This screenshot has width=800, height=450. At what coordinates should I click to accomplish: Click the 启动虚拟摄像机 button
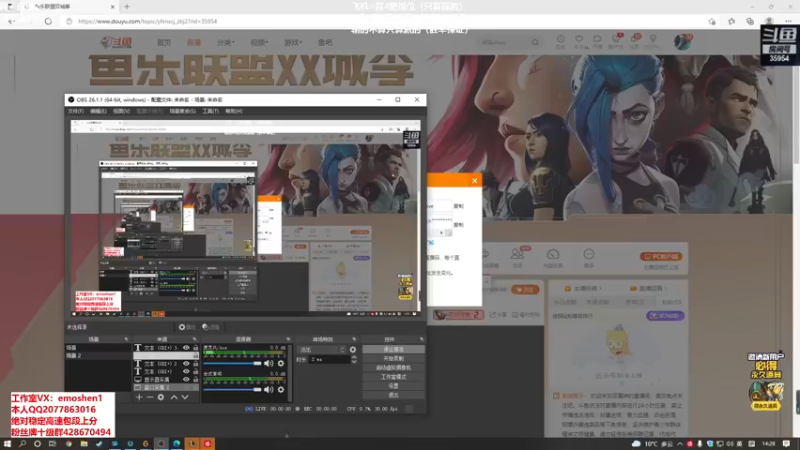point(393,368)
